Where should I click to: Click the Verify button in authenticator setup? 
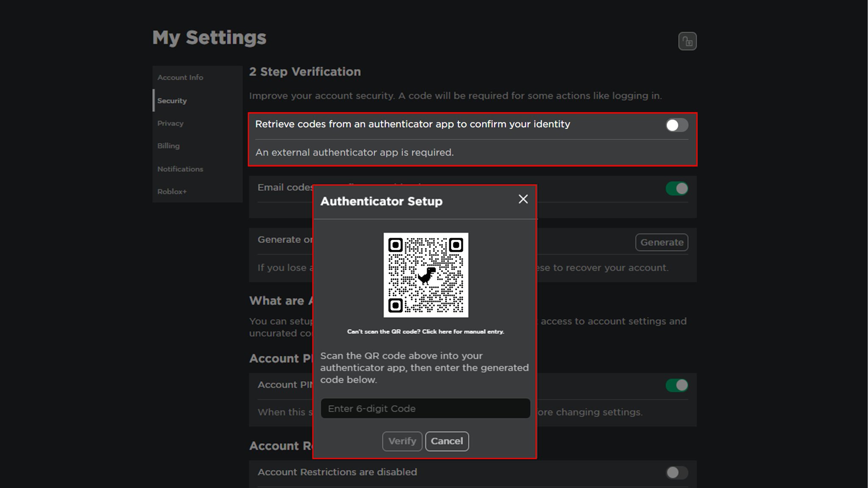pos(402,441)
